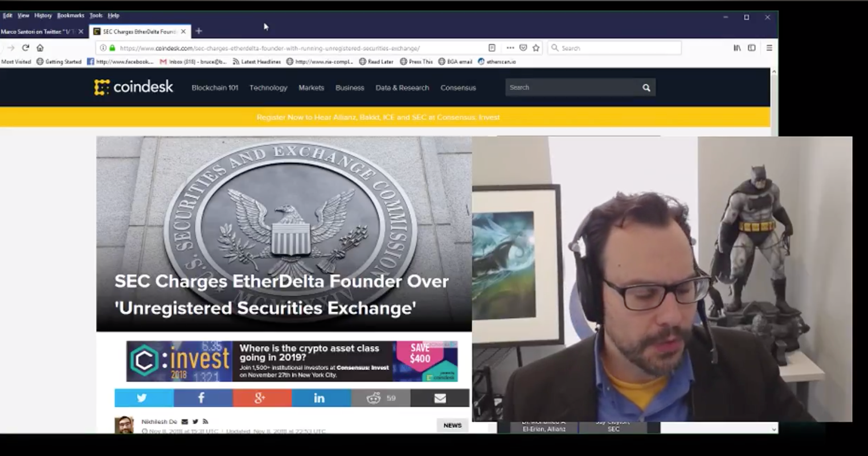Image resolution: width=868 pixels, height=456 pixels.
Task: Click the site info icon in address bar
Action: tap(103, 48)
